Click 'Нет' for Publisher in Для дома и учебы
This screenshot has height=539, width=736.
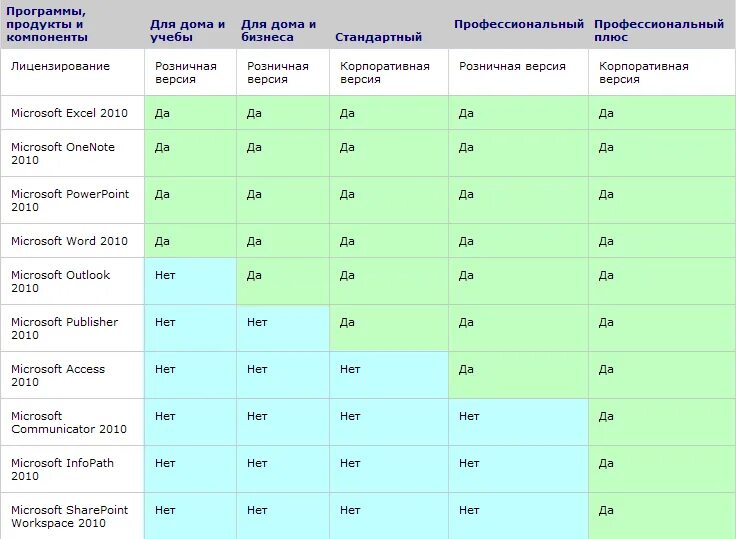pyautogui.click(x=165, y=322)
